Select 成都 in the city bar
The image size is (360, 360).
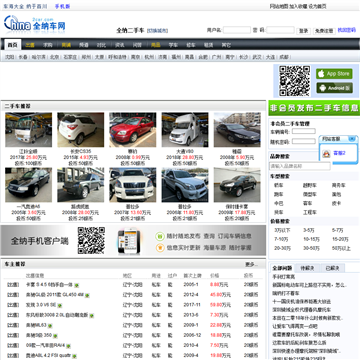[284, 57]
